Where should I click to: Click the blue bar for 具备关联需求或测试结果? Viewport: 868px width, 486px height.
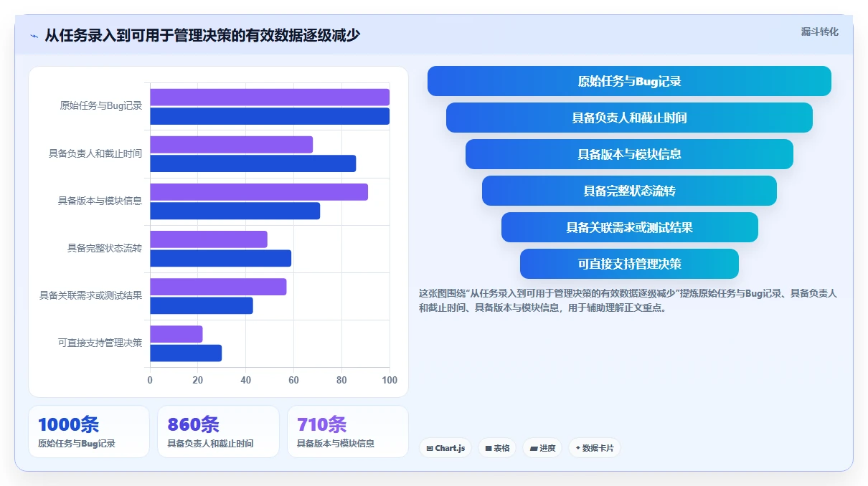pyautogui.click(x=202, y=305)
